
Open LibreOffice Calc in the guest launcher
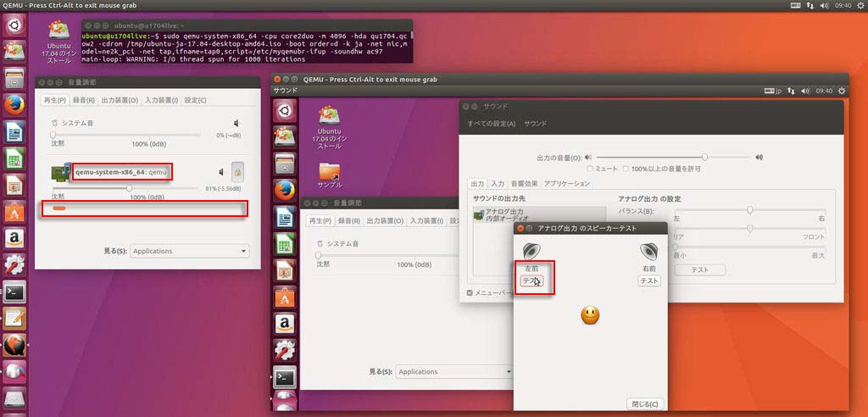285,243
